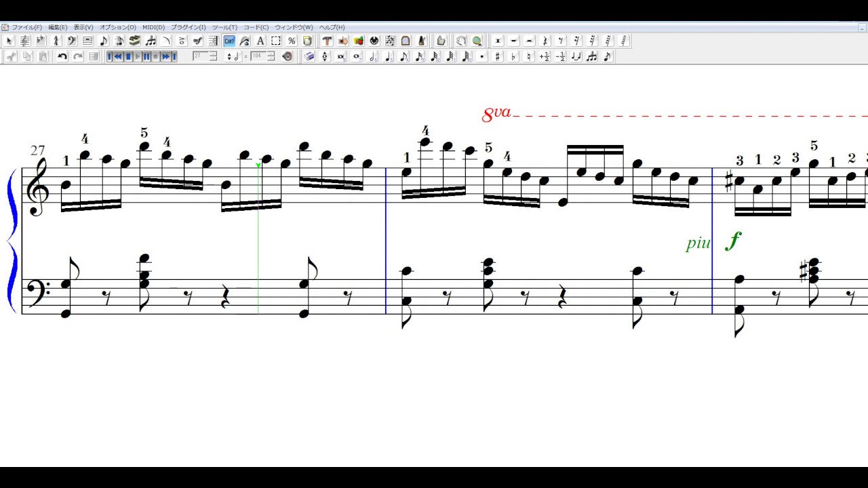Toggle the flat accidental
868x488 pixels.
[x=513, y=56]
